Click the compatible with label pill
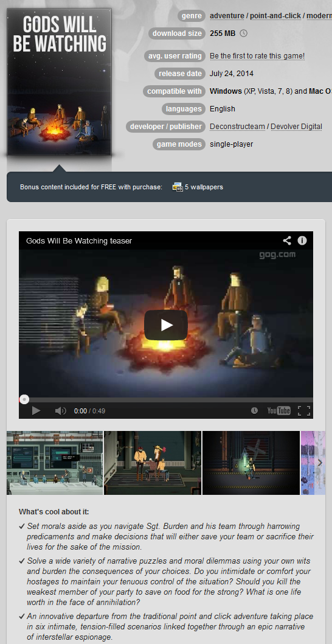 (x=175, y=91)
